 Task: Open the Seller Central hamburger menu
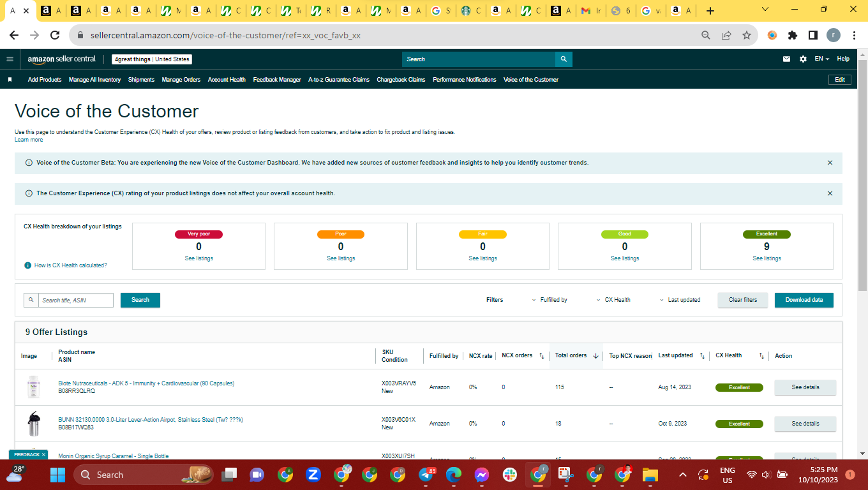pyautogui.click(x=10, y=59)
